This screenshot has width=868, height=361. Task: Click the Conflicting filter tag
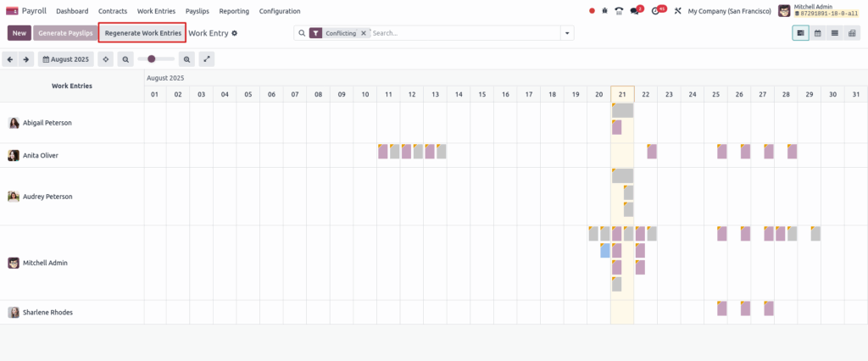click(341, 33)
